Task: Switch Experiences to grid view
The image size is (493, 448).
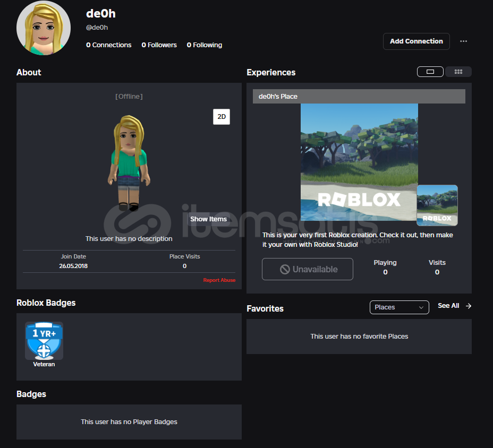Action: coord(458,72)
